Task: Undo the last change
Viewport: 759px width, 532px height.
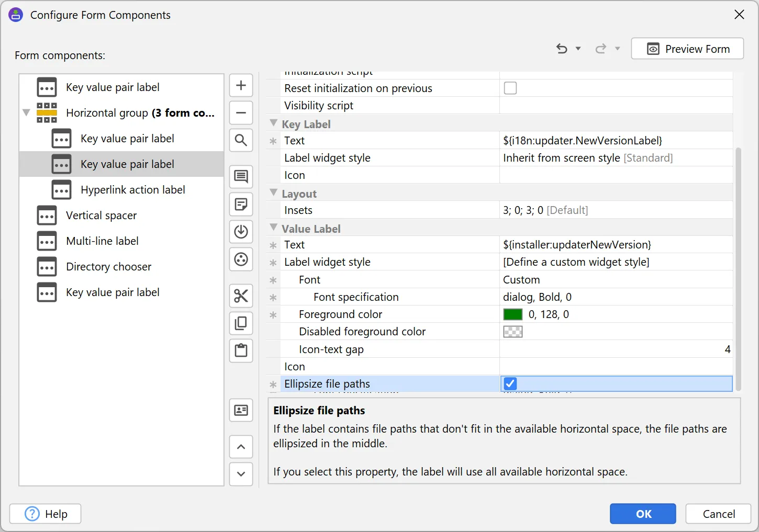Action: pyautogui.click(x=562, y=49)
